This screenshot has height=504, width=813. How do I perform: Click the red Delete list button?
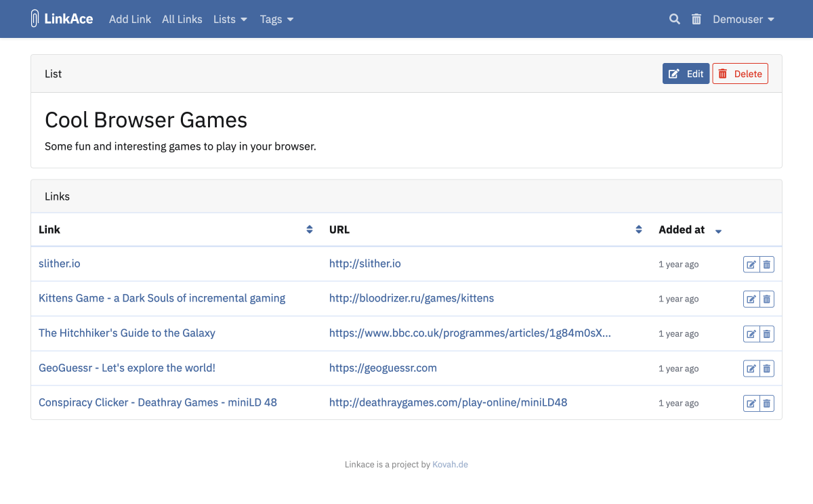point(740,73)
